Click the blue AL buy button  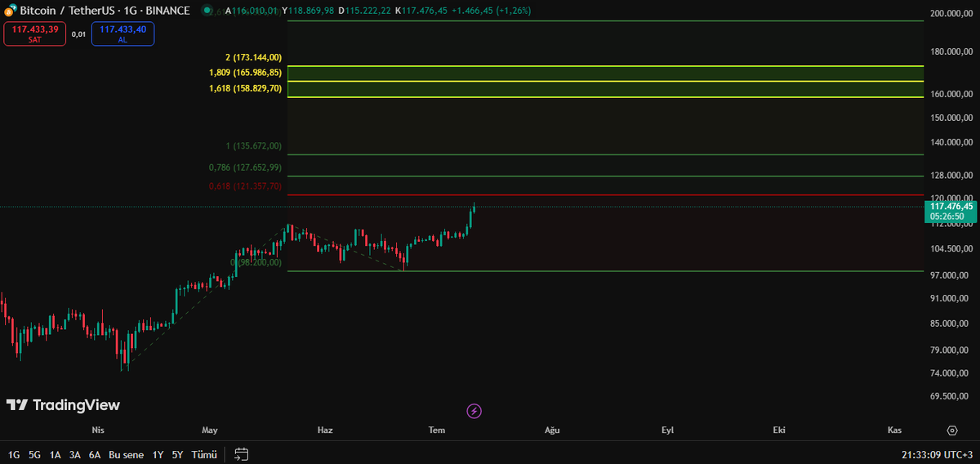[122, 33]
